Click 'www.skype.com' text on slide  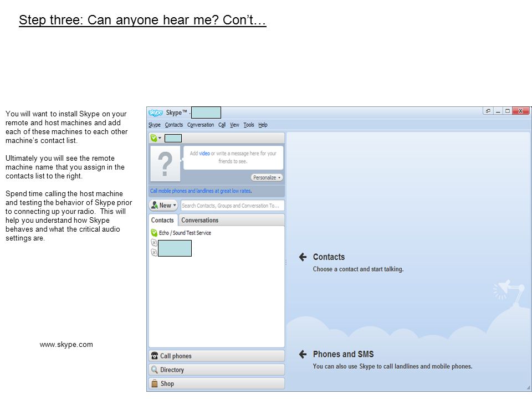pos(66,344)
